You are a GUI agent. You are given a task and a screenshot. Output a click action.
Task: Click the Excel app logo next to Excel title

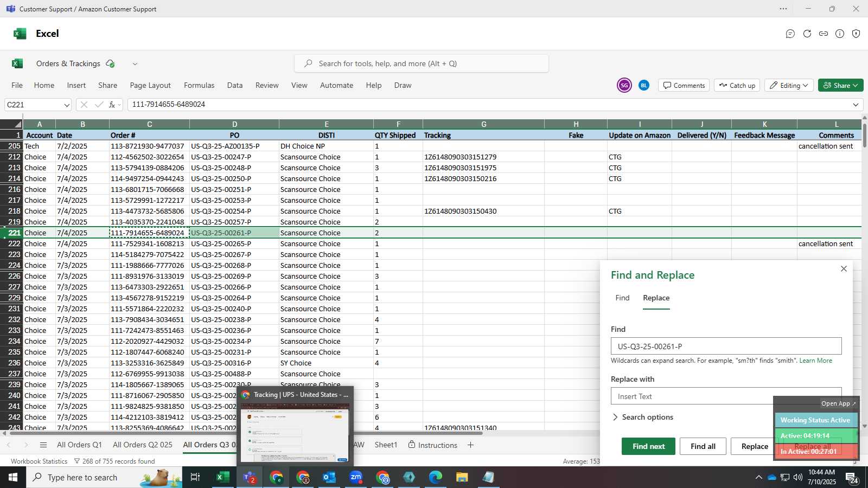coord(20,34)
